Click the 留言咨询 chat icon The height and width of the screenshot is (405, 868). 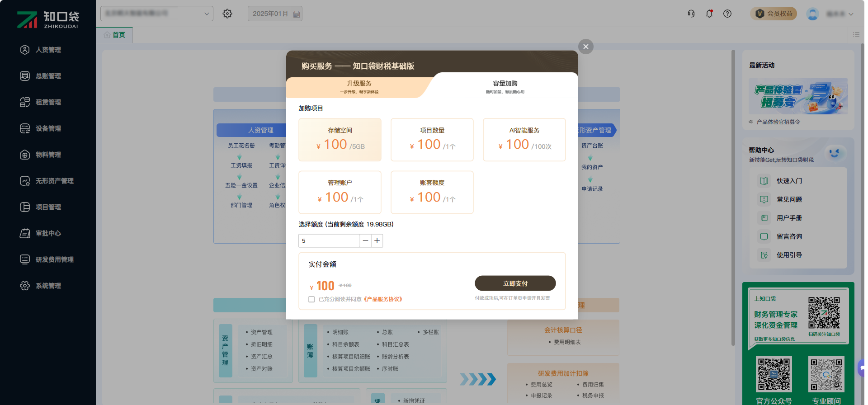coord(764,236)
